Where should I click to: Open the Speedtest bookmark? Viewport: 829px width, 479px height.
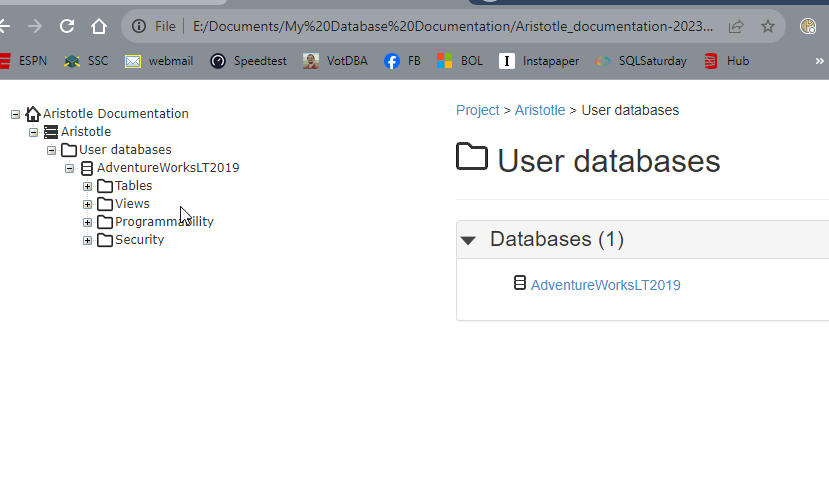(260, 61)
